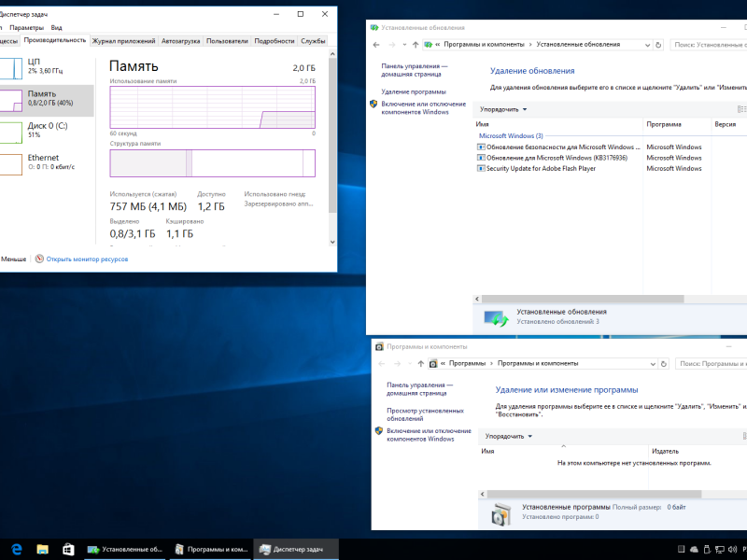The width and height of the screenshot is (747, 560).
Task: Sort by the Программа column header
Action: (x=676, y=124)
